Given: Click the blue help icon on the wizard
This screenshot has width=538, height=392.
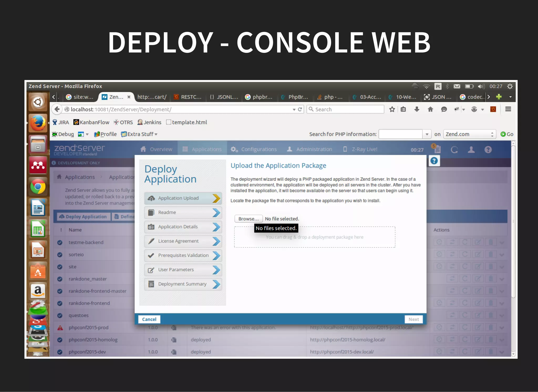Looking at the screenshot, I should click(434, 161).
